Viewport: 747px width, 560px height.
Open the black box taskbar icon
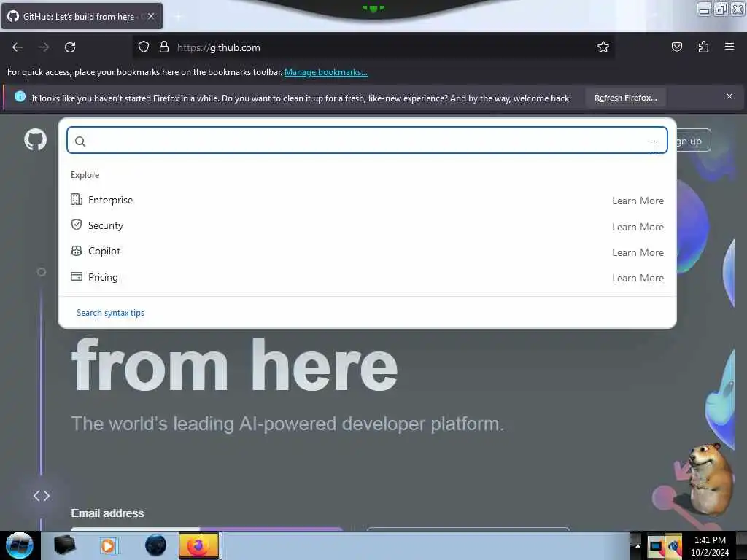point(64,545)
